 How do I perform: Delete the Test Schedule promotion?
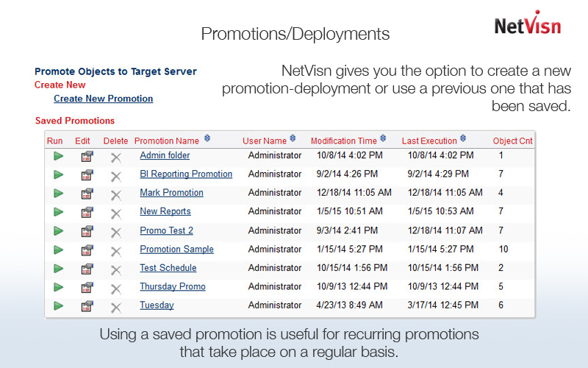(x=115, y=269)
